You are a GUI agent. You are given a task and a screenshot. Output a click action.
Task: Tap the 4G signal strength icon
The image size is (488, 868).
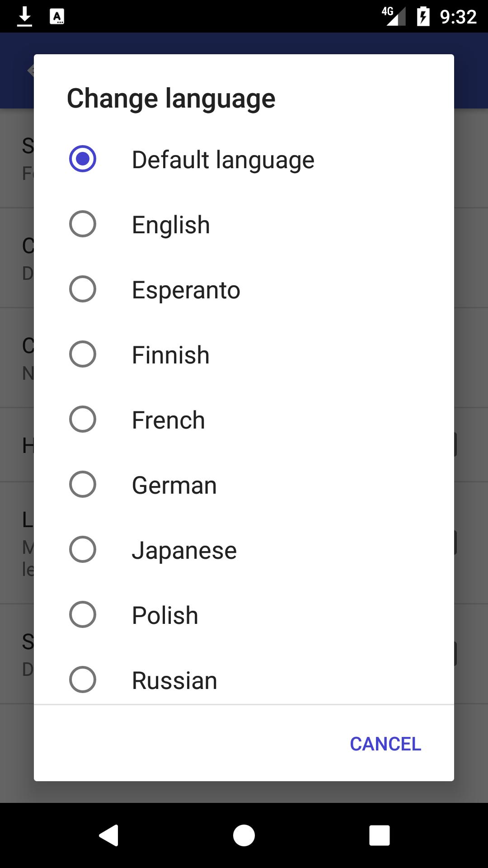[393, 17]
